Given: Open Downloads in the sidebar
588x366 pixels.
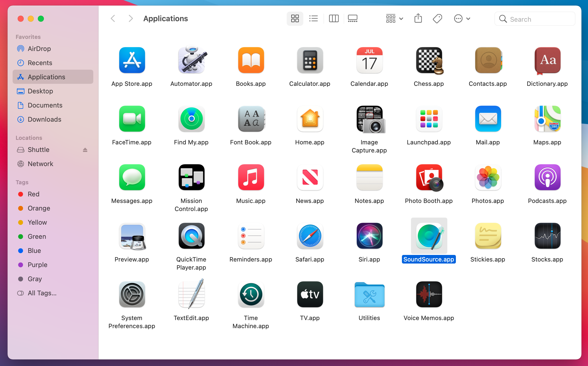Looking at the screenshot, I should pyautogui.click(x=53, y=119).
